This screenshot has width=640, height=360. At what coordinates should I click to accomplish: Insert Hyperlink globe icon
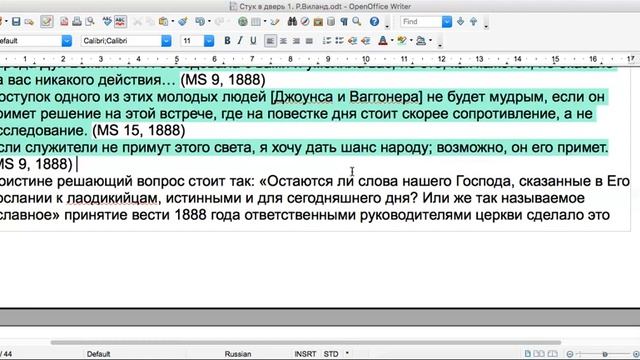tap(243, 22)
